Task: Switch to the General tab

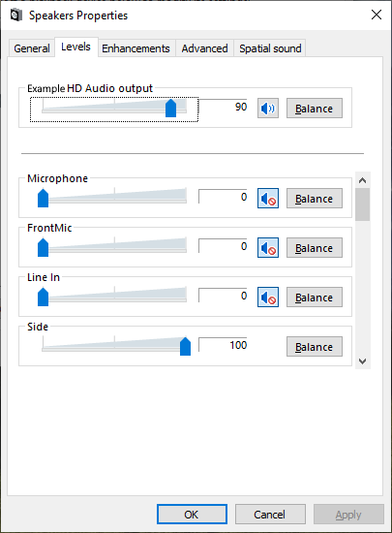Action: point(32,48)
